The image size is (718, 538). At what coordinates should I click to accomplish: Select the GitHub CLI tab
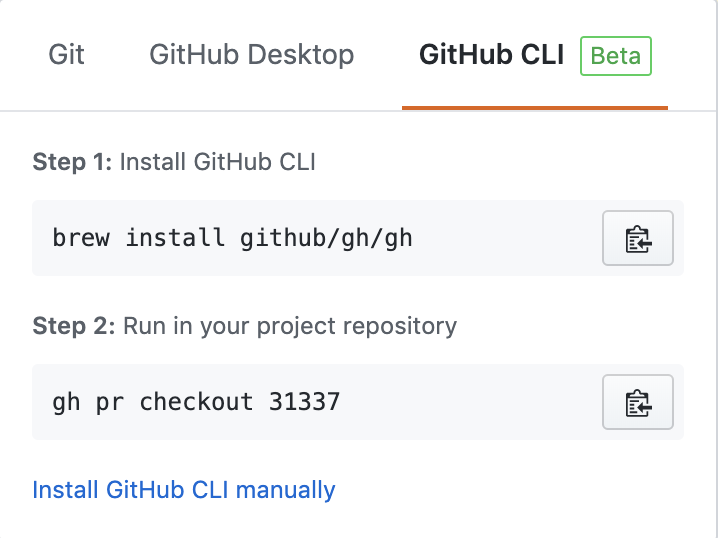point(491,55)
